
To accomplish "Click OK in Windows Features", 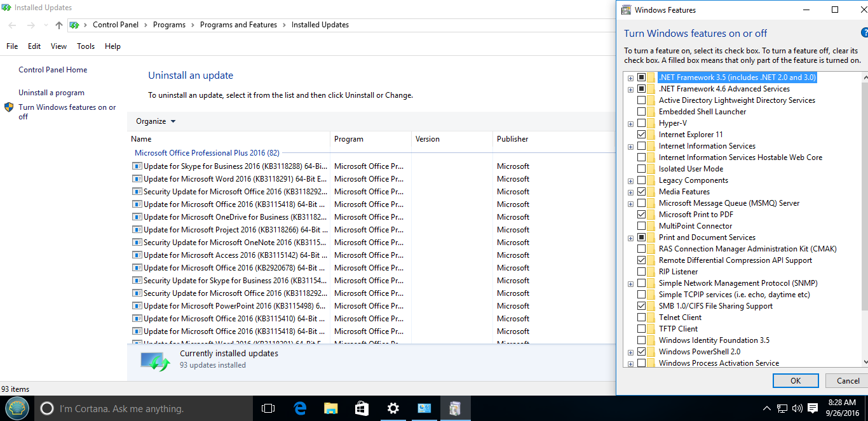I will (x=796, y=380).
